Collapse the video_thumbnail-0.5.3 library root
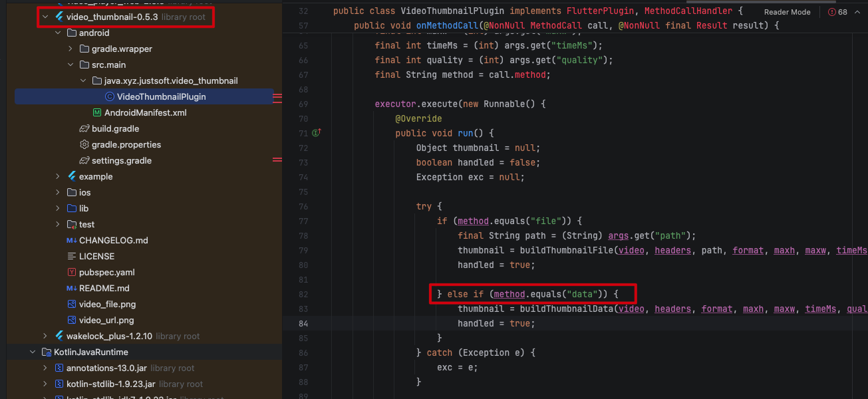Image resolution: width=868 pixels, height=399 pixels. coord(45,17)
